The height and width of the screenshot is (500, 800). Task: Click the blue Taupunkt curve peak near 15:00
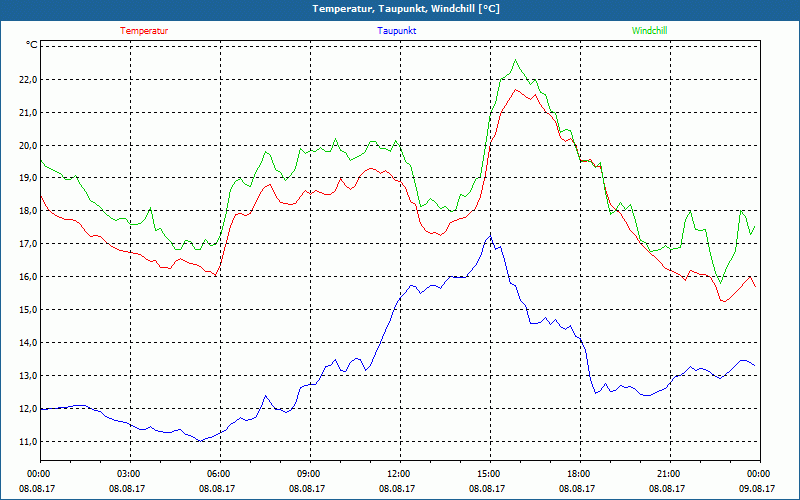coord(489,235)
